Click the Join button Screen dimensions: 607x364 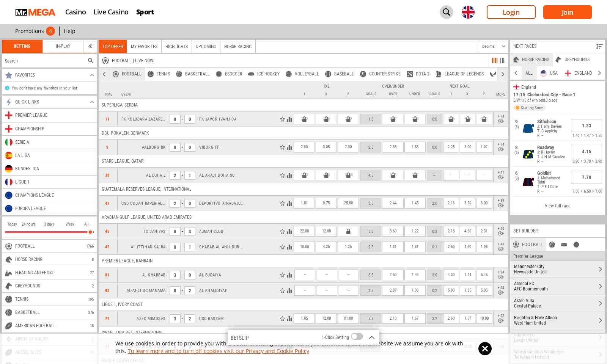(x=567, y=12)
